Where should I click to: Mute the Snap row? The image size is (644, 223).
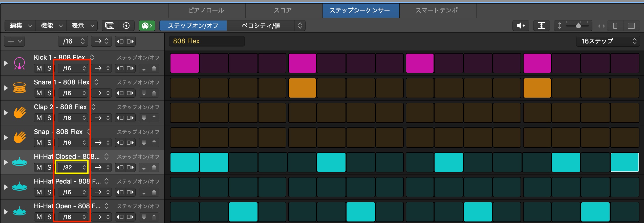(39, 143)
